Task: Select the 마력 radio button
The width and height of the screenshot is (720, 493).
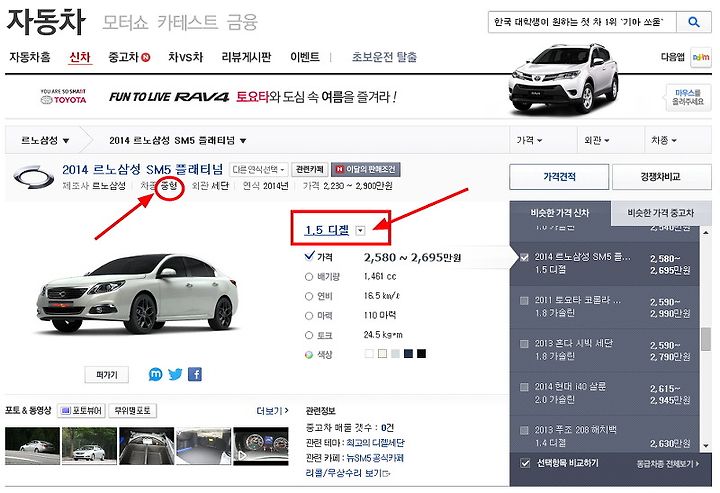Action: [309, 316]
